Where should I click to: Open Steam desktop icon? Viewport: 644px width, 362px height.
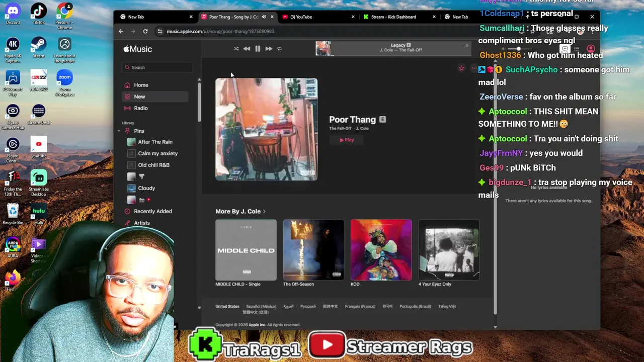[x=39, y=47]
